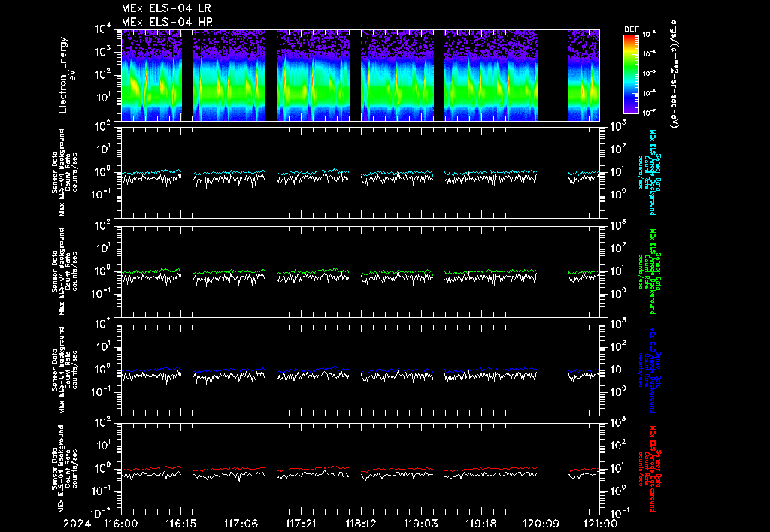Click the 118:12 time tick label
The image size is (770, 532).
(361, 522)
